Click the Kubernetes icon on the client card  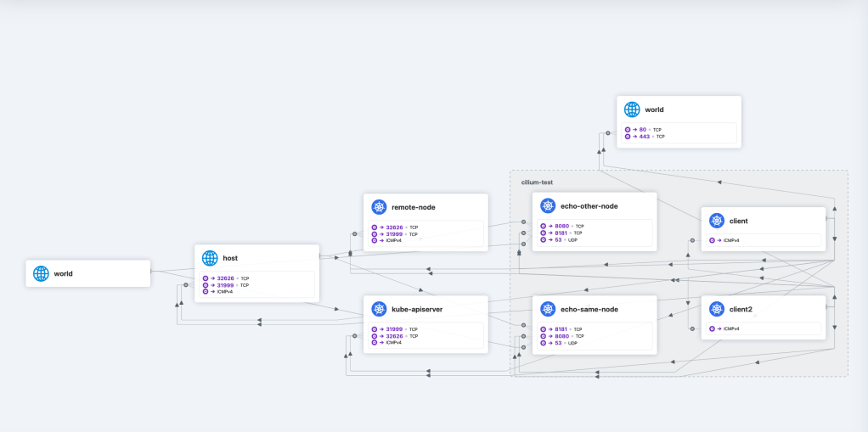(717, 221)
